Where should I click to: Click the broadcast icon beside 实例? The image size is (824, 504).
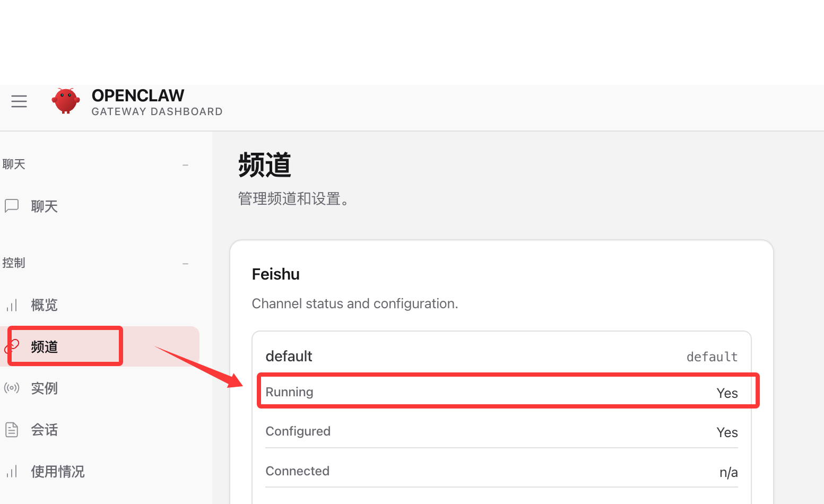[12, 388]
